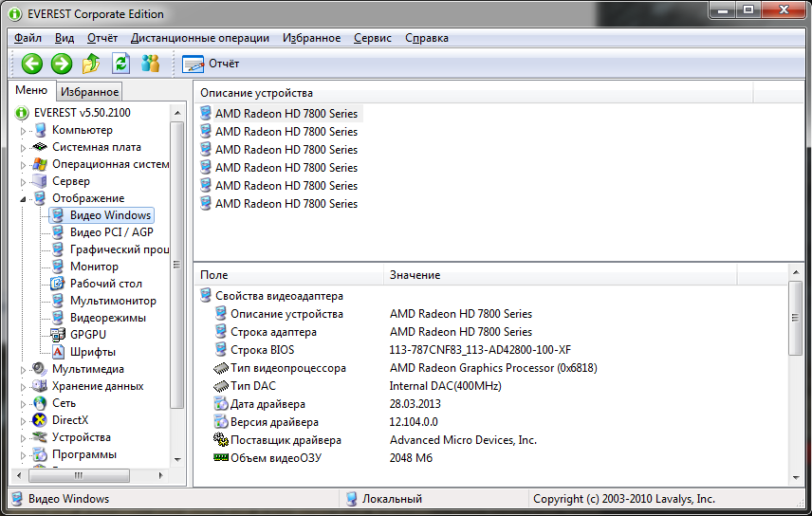Click the green Forward arrow icon
The height and width of the screenshot is (516, 812).
click(x=62, y=64)
